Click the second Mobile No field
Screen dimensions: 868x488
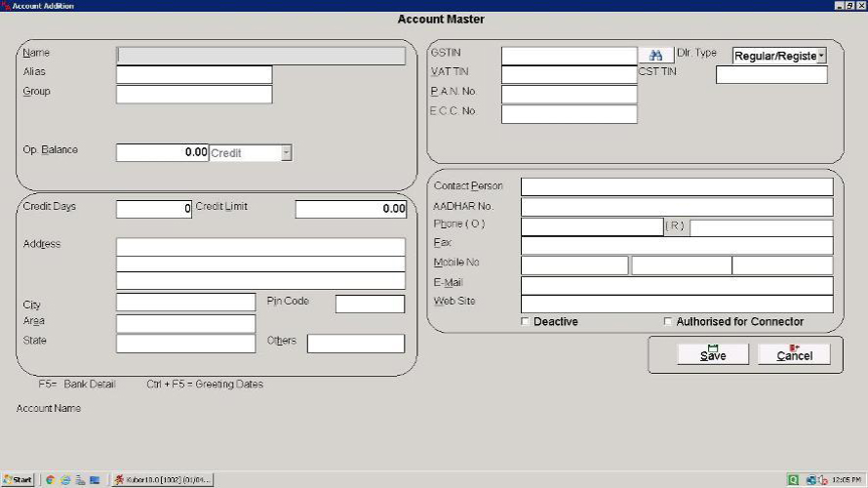pos(682,265)
